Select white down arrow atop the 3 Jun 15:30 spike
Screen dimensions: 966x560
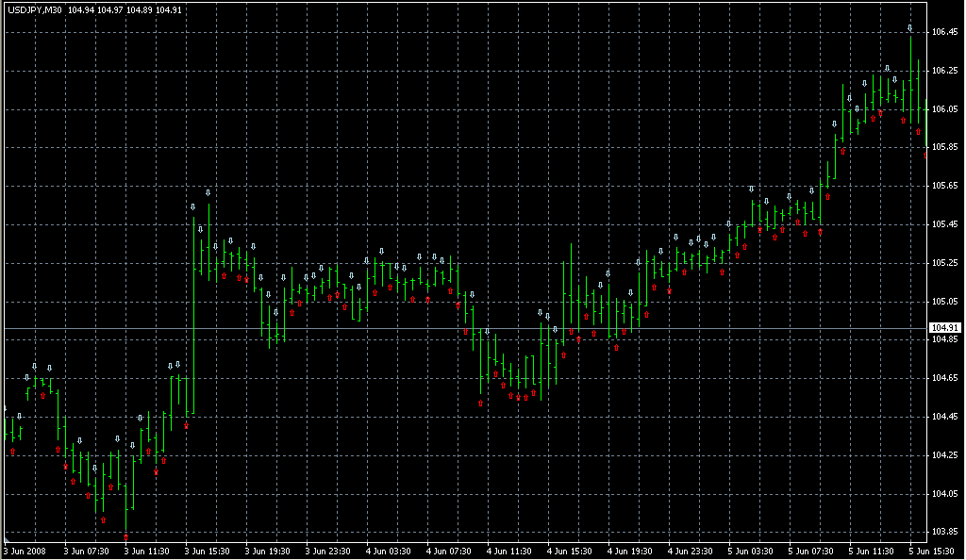pyautogui.click(x=208, y=193)
